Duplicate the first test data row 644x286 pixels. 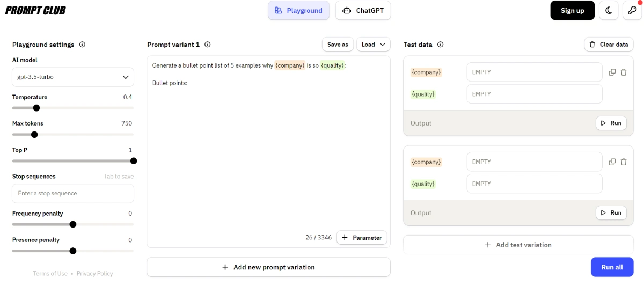(612, 72)
